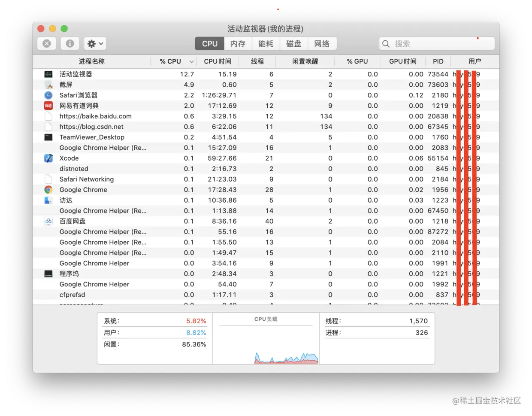Switch to the 磁盘 tab

click(x=293, y=44)
